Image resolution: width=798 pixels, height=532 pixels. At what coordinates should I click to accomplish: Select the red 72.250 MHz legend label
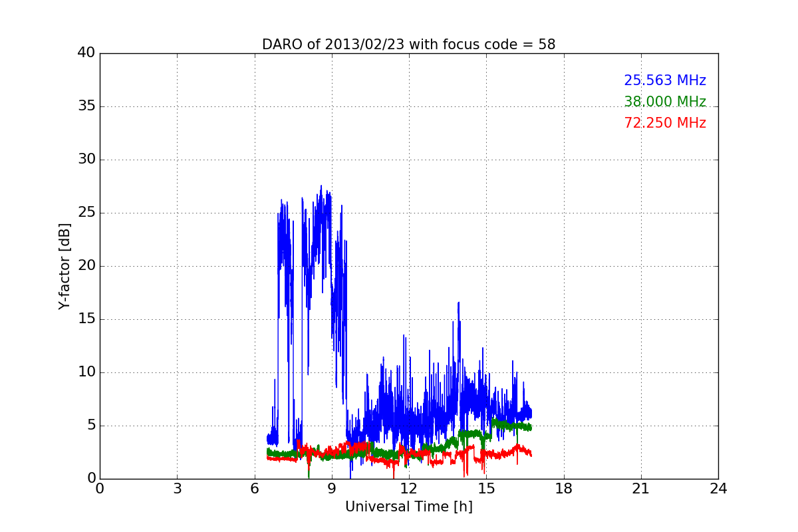pos(665,123)
